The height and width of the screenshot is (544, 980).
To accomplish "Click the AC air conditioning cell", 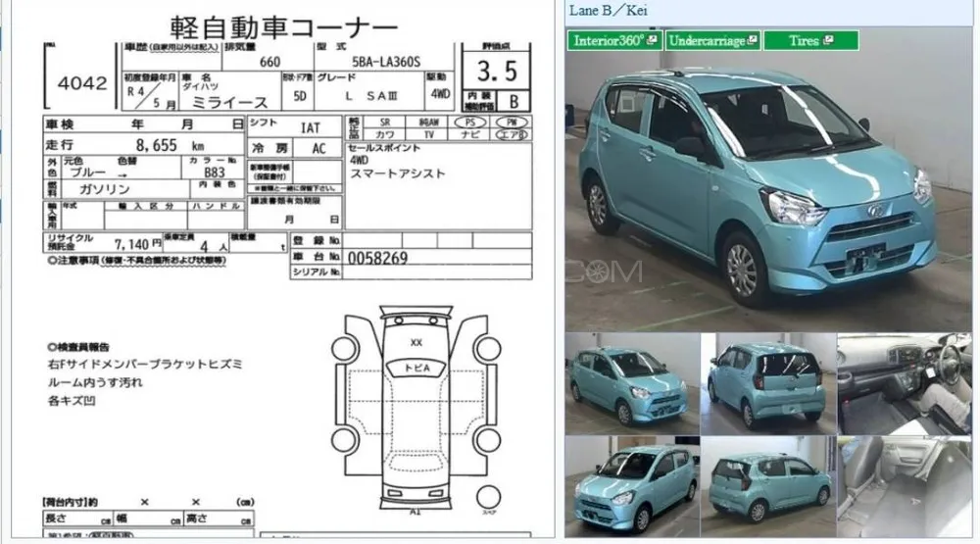I will [x=318, y=149].
